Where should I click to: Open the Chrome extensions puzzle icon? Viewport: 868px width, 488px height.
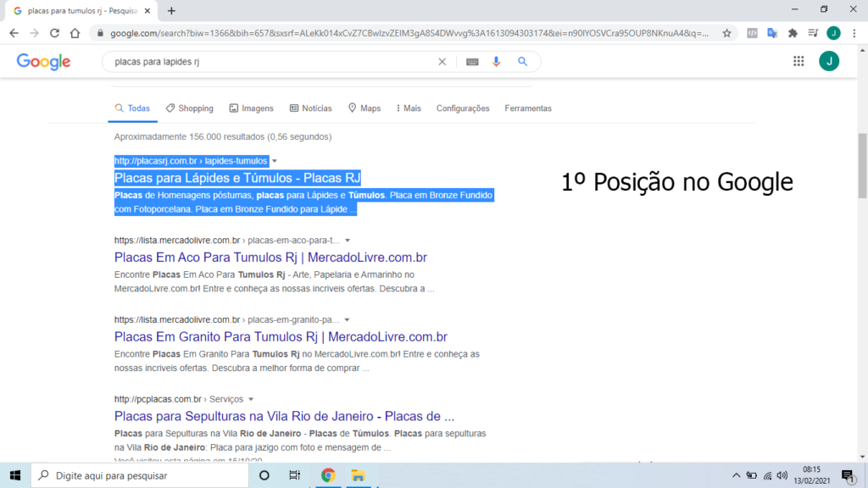click(x=793, y=33)
